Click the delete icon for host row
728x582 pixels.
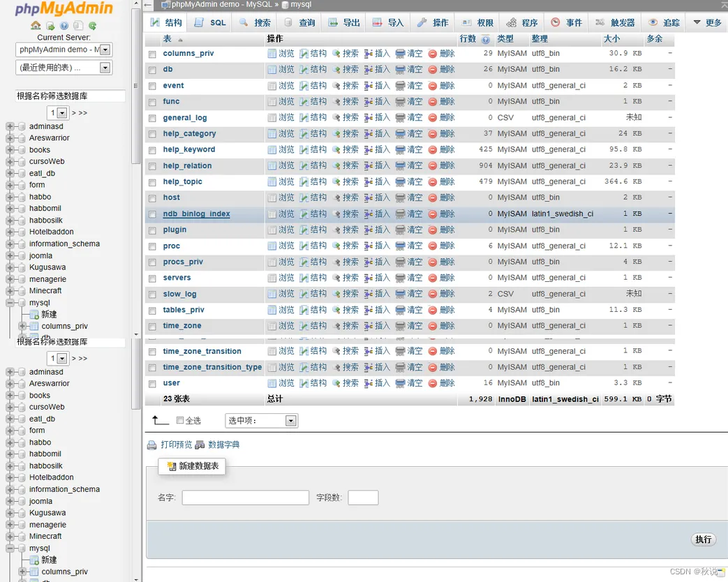pyautogui.click(x=433, y=198)
